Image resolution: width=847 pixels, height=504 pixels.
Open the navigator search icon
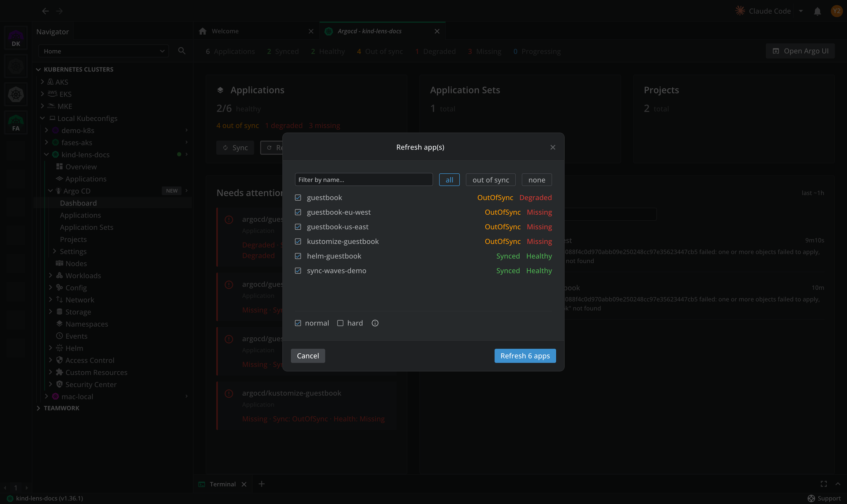[x=182, y=51]
